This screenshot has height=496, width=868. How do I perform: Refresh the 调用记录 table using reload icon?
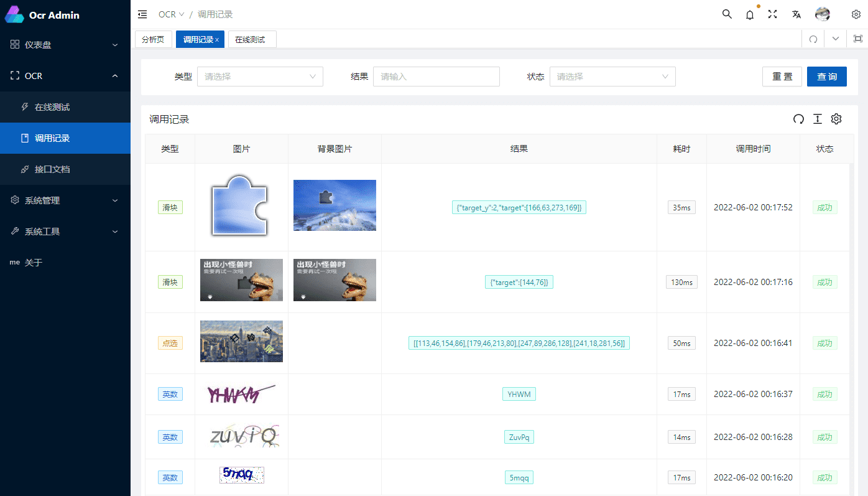798,119
